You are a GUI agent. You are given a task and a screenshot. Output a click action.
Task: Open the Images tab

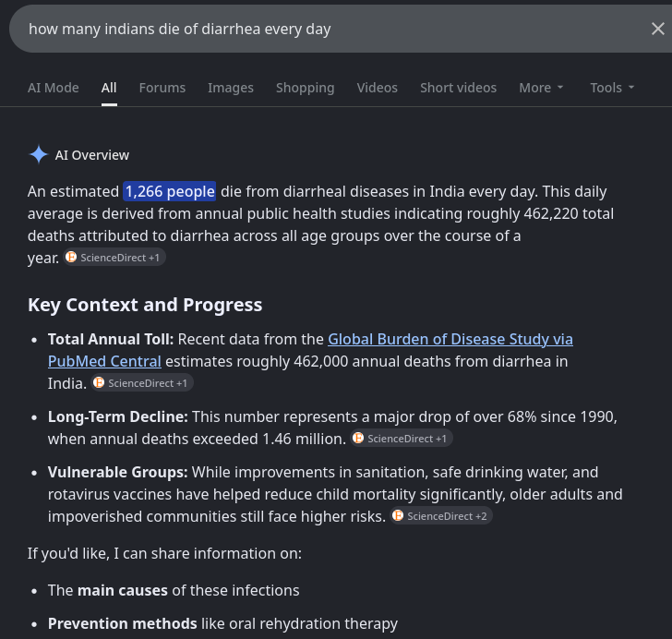tap(231, 88)
